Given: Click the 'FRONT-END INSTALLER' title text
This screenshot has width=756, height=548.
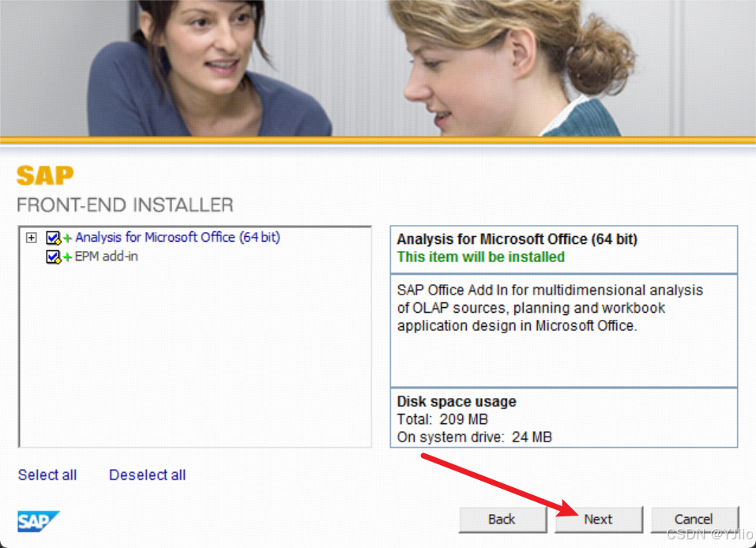Looking at the screenshot, I should pos(125,205).
